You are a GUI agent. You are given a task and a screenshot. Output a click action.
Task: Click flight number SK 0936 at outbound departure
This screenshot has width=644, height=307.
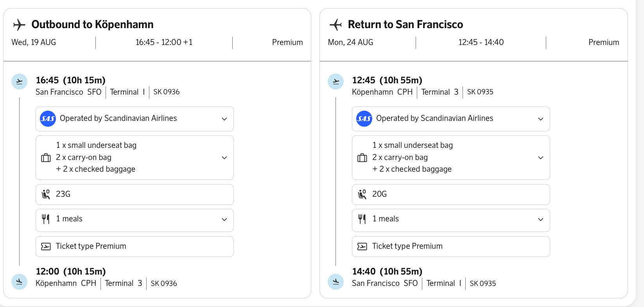coord(167,92)
